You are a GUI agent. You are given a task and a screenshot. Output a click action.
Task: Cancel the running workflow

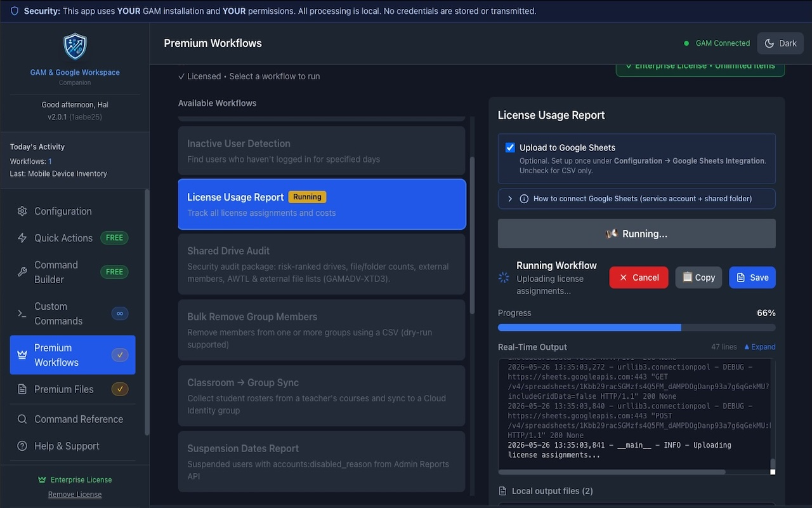click(x=639, y=277)
